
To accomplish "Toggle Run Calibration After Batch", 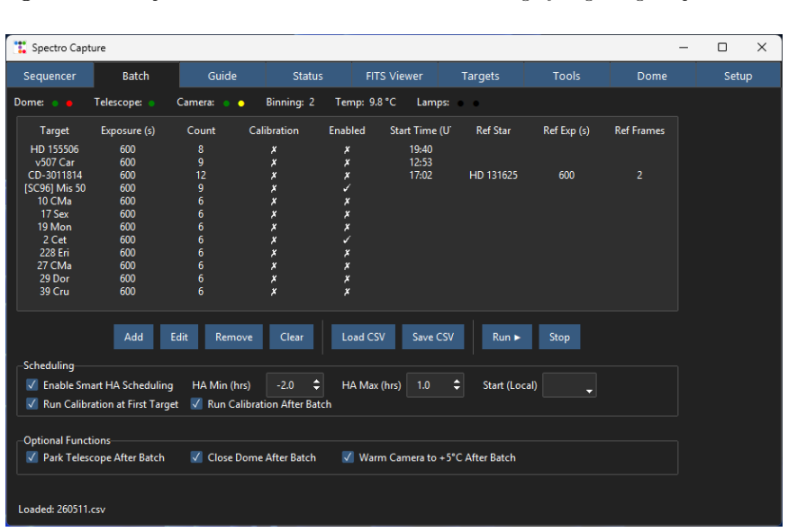I will pos(196,404).
